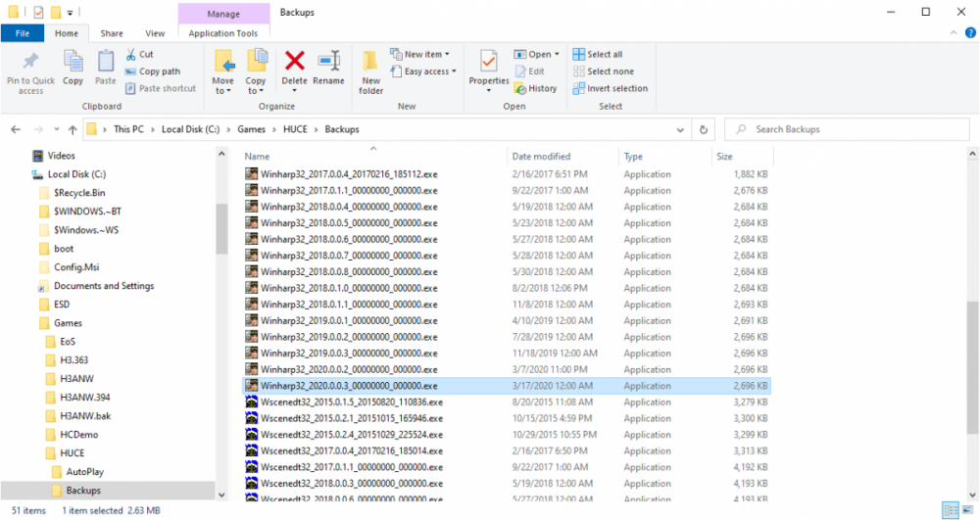Click Select all in ribbon

click(598, 54)
